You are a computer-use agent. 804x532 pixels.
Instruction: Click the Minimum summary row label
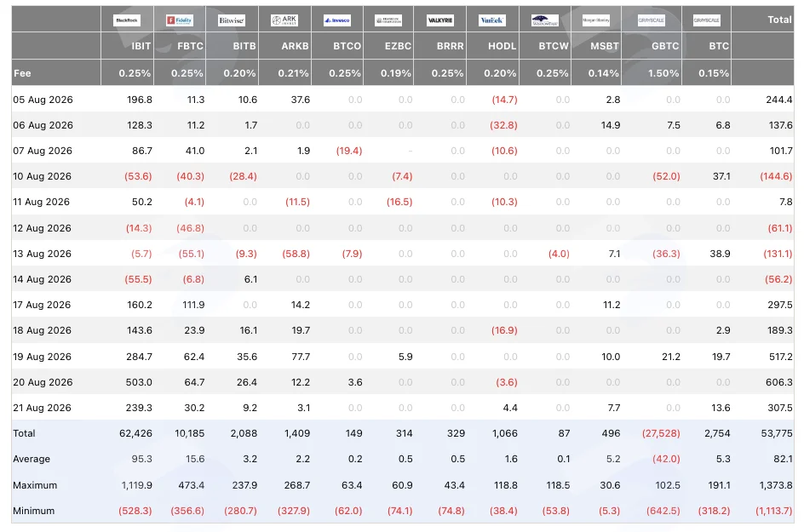click(33, 511)
